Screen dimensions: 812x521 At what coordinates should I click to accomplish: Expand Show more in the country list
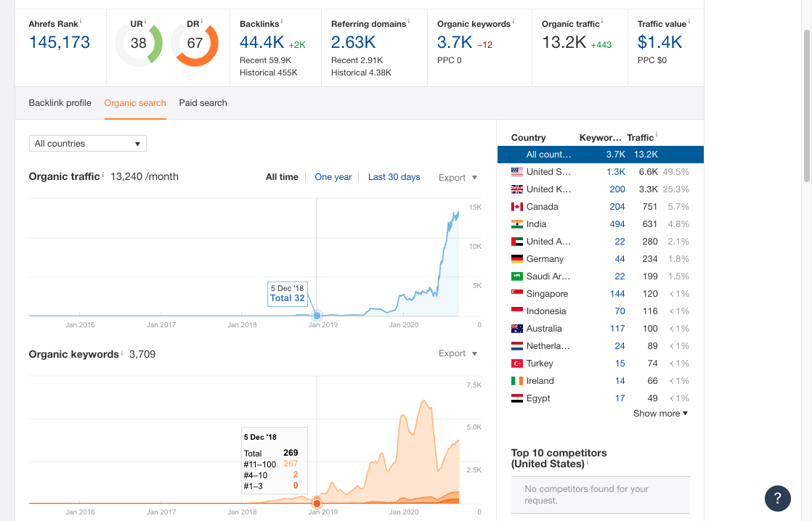(659, 413)
